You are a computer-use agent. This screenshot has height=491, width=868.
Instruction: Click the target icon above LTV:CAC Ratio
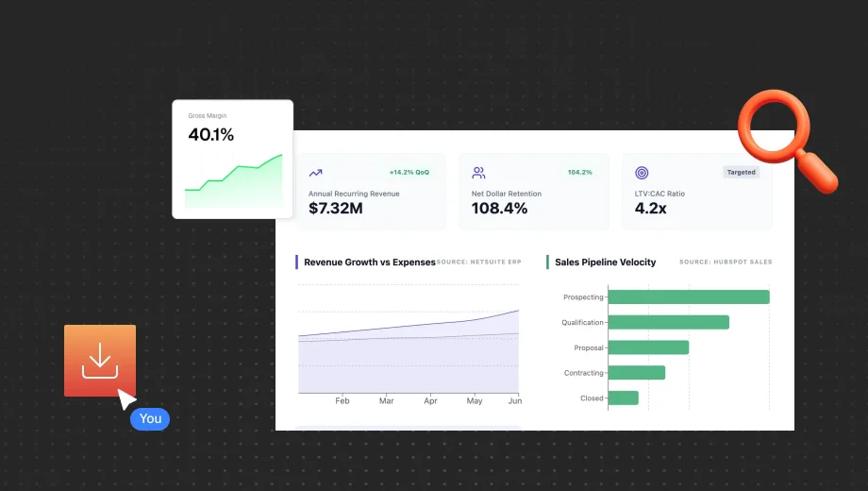[x=642, y=173]
